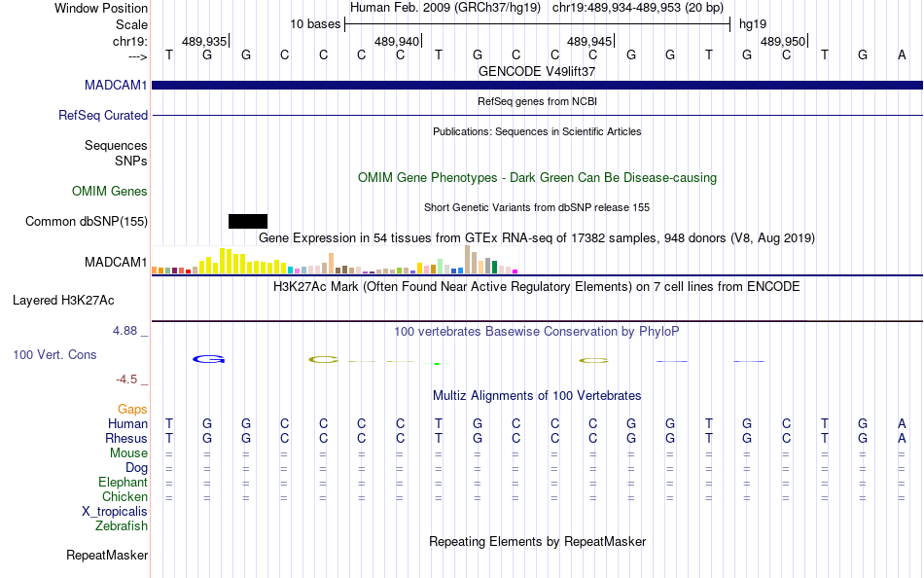924x578 pixels.
Task: Click the dark blue MADCAM1 gene bar
Action: point(538,86)
